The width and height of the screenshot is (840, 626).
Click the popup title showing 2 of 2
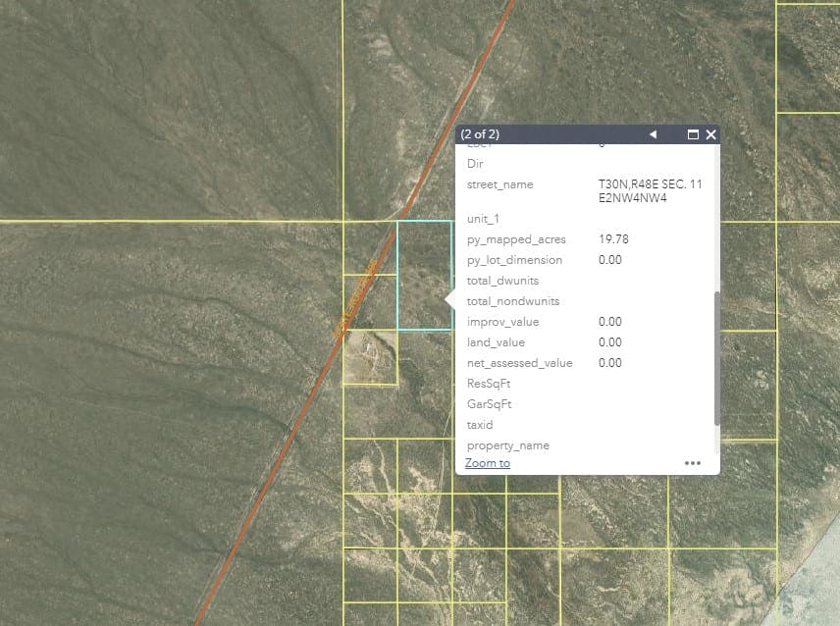[481, 133]
